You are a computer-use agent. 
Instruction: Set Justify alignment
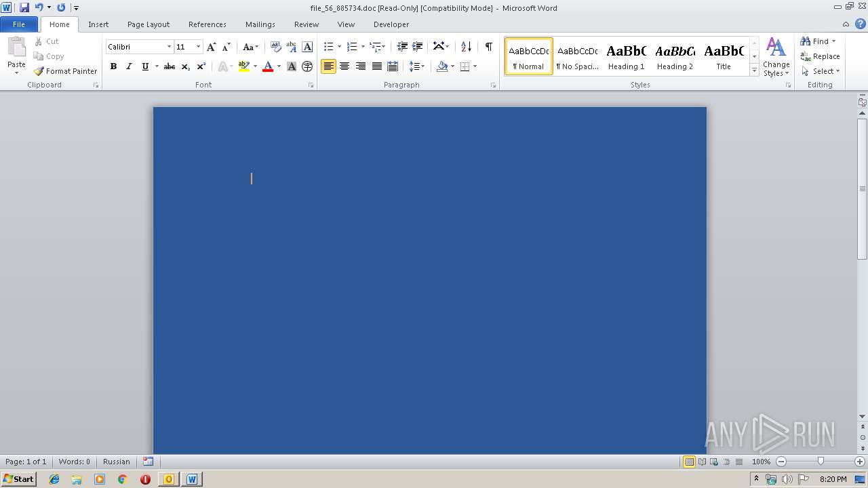[376, 66]
